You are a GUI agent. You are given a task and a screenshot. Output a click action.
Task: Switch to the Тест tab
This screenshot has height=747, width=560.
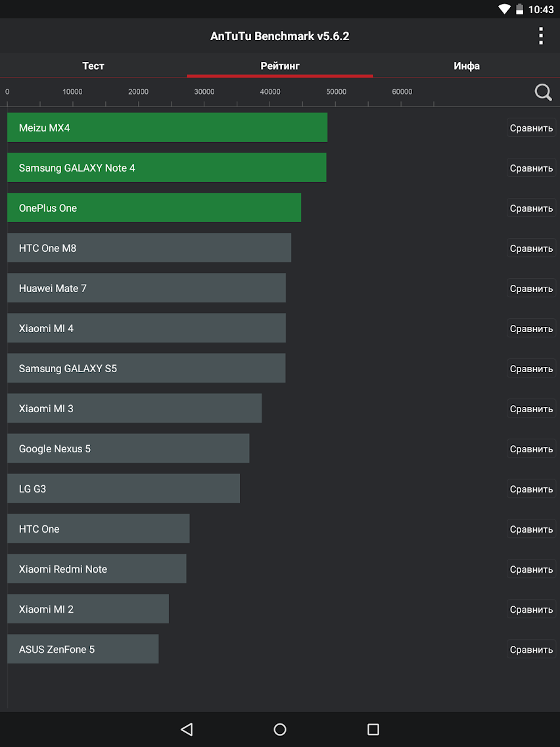(x=93, y=66)
